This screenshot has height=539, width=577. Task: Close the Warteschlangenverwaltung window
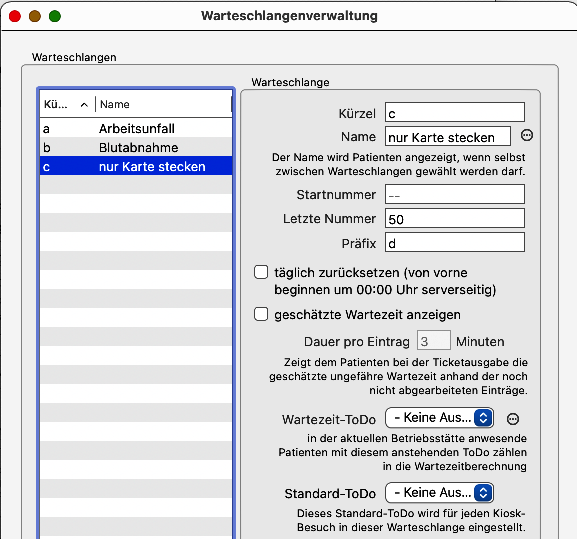coord(15,16)
